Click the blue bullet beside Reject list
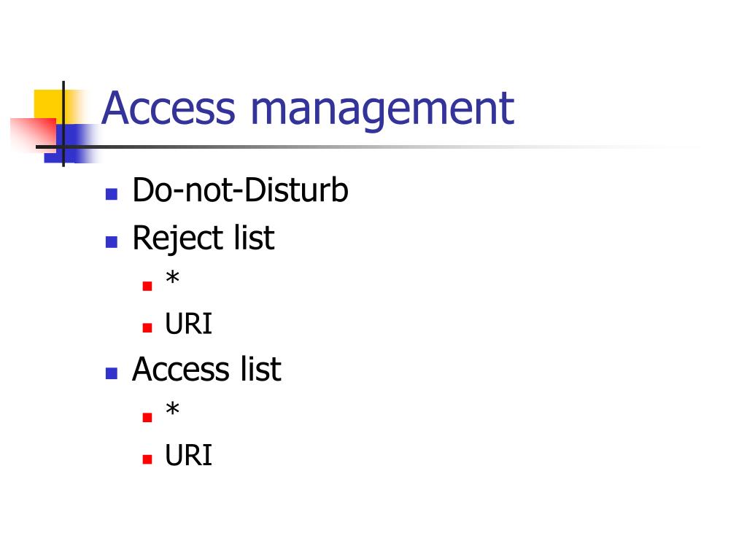This screenshot has width=747, height=560. pyautogui.click(x=112, y=242)
